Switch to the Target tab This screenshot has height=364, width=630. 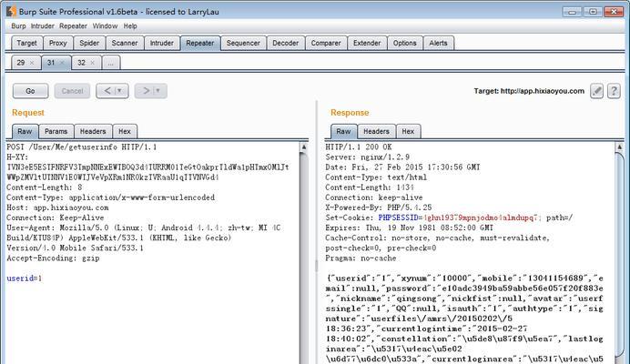coord(27,43)
